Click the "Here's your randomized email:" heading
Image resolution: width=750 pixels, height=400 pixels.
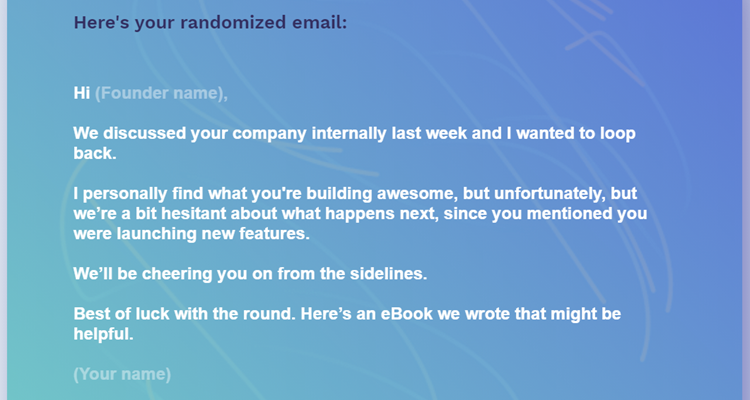point(210,22)
